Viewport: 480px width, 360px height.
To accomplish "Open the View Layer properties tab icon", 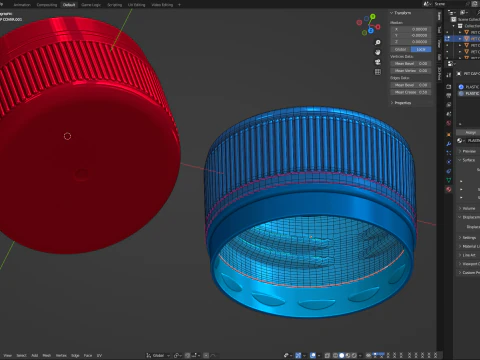I will (x=449, y=105).
